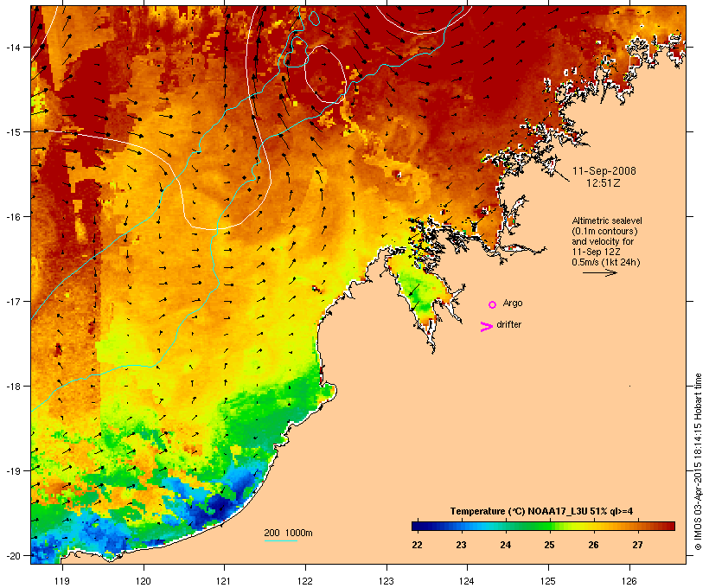Click the IMOS Hobart time copyright text
This screenshot has width=709, height=588.
point(698,462)
